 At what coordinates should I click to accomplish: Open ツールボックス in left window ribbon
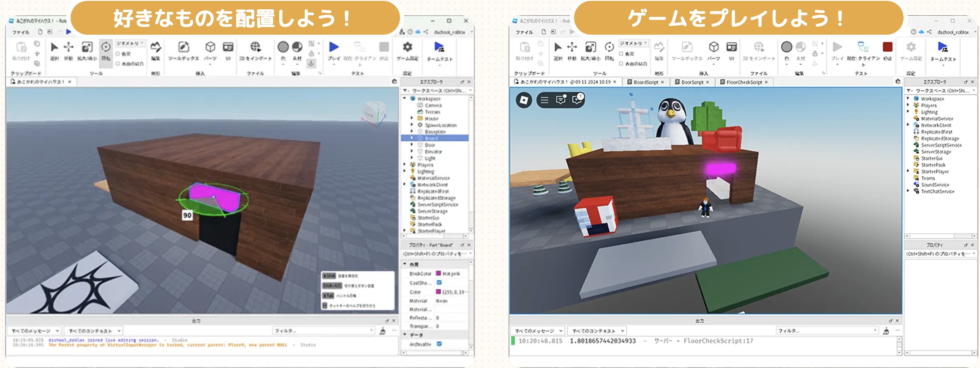click(x=183, y=51)
